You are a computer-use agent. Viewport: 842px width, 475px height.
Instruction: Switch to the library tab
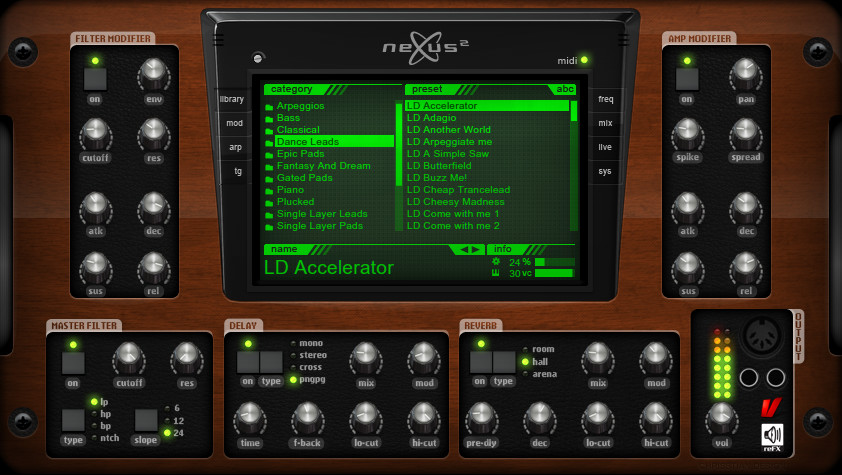tap(233, 99)
